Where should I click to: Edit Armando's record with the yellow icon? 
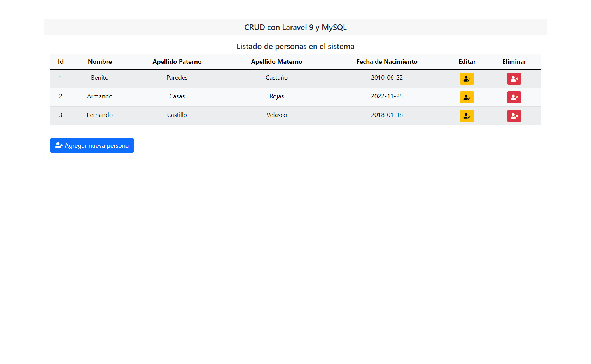tap(467, 98)
